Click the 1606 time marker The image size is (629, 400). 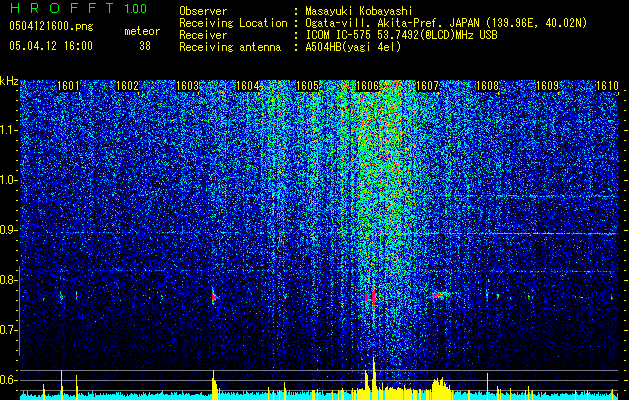click(x=367, y=86)
